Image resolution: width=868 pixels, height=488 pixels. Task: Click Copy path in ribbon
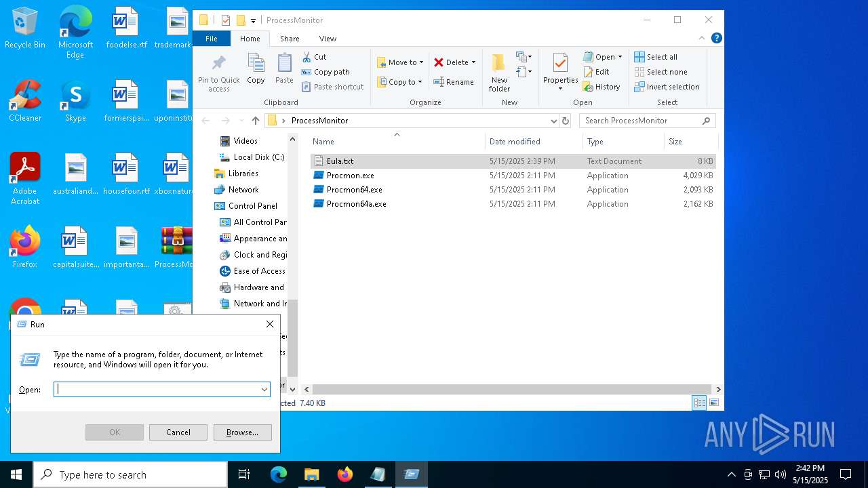click(x=325, y=72)
